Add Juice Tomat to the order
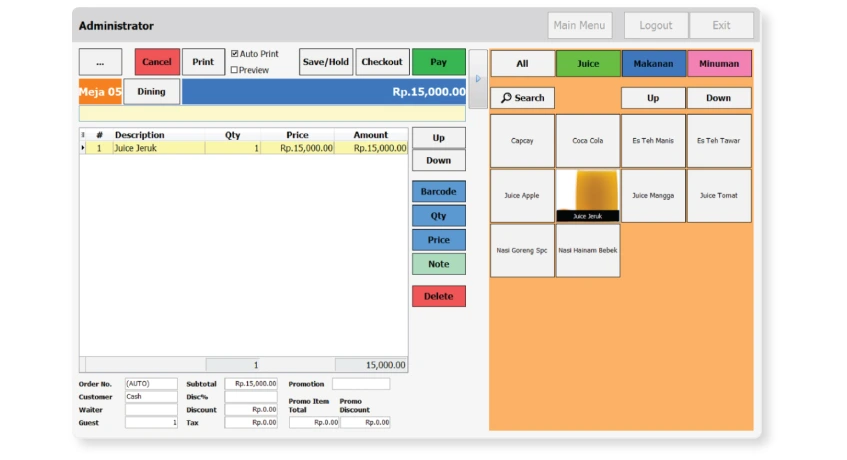Image resolution: width=847 pixels, height=460 pixels. click(x=718, y=195)
